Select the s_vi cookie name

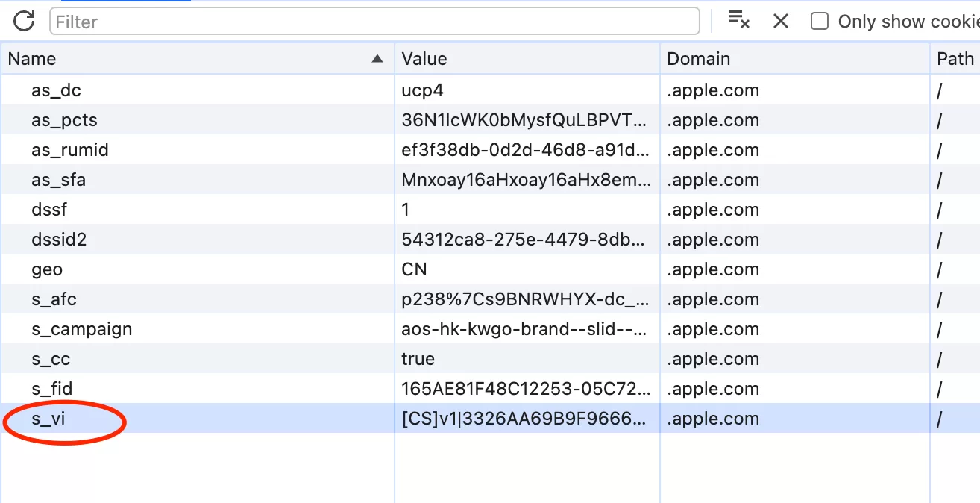coord(48,419)
